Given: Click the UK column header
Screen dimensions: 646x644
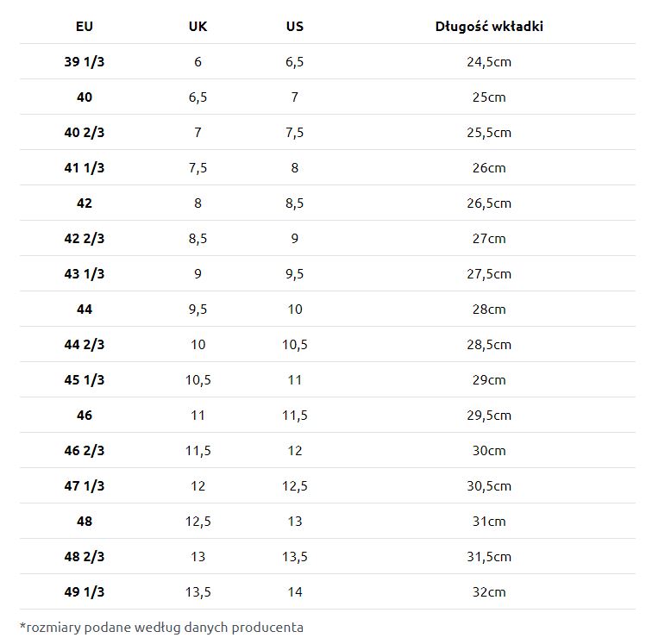Looking at the screenshot, I should click(198, 26).
